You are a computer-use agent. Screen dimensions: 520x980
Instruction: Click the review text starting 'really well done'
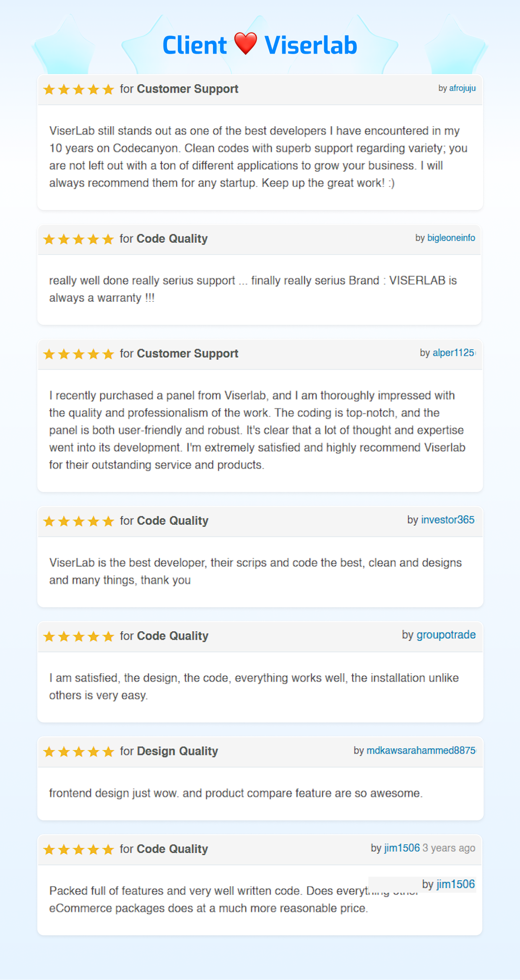[252, 289]
